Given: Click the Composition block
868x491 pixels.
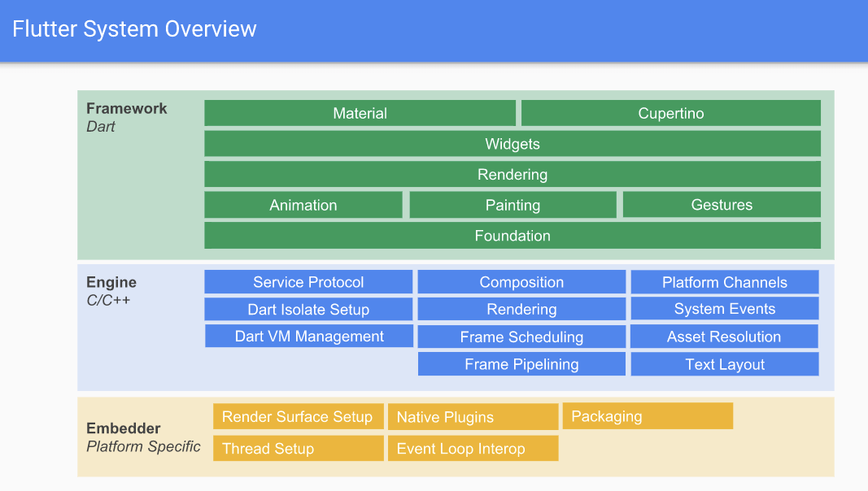Looking at the screenshot, I should click(521, 282).
